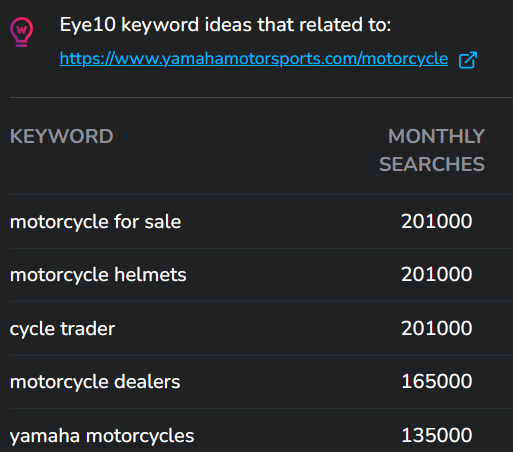The image size is (513, 452).
Task: Click the 165000 monthly searches value
Action: [x=437, y=381]
